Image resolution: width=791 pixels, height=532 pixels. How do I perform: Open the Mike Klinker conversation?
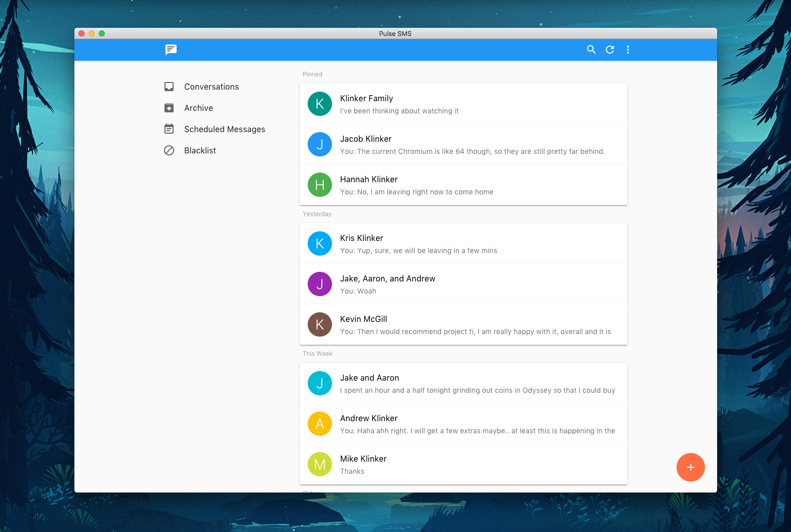pos(464,464)
